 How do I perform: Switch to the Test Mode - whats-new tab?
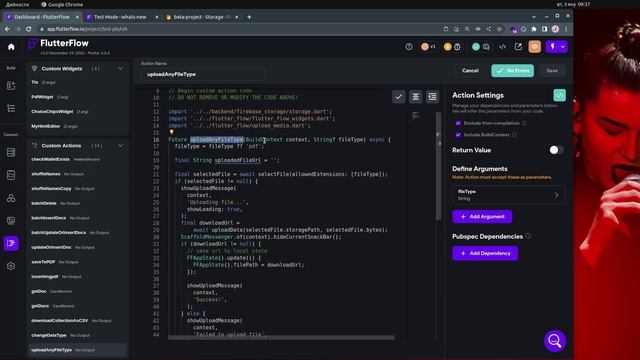(x=120, y=17)
